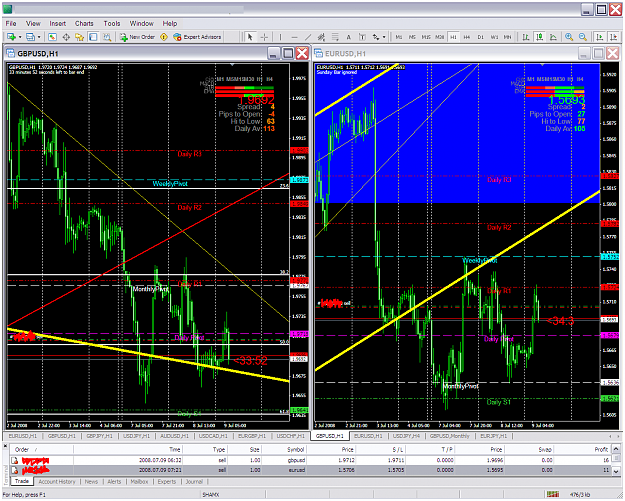Select the arrow cursor tool

250,37
